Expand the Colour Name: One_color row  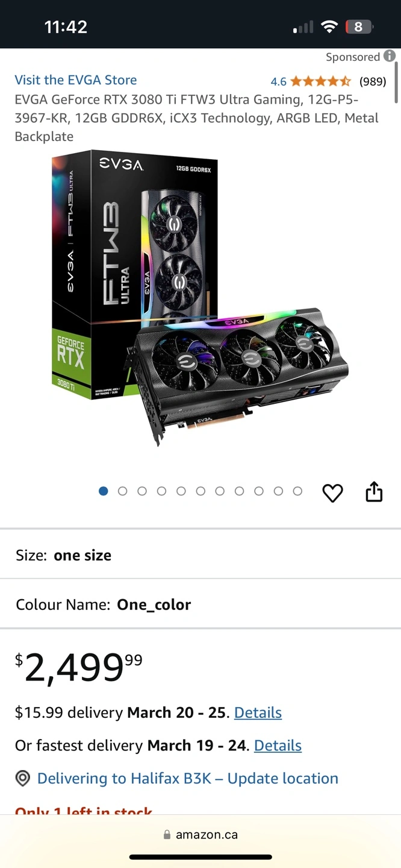(x=200, y=605)
